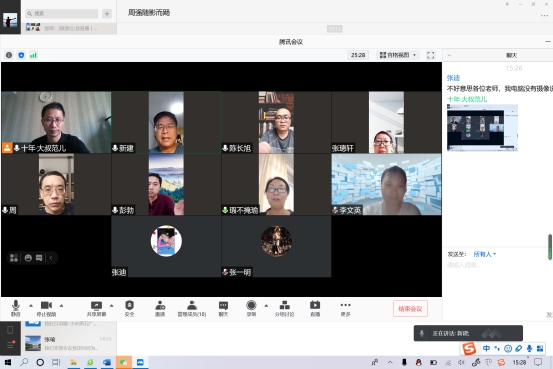Toggle the chat panel from the toolbar

[x=223, y=308]
